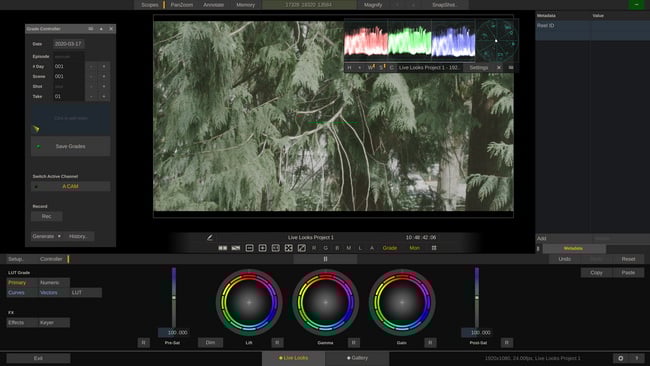
Task: Open scope panel menu icon
Action: pyautogui.click(x=511, y=68)
